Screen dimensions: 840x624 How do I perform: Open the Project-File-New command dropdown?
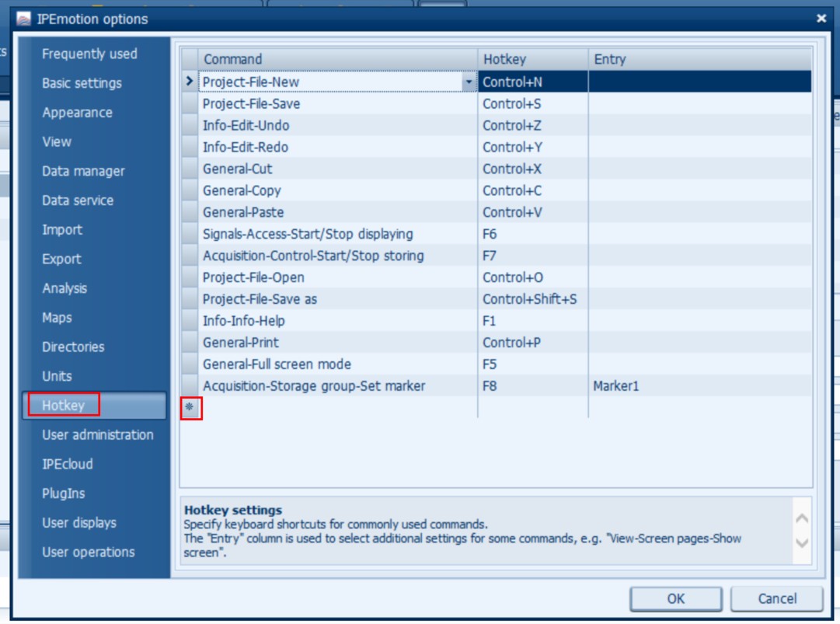[x=469, y=82]
